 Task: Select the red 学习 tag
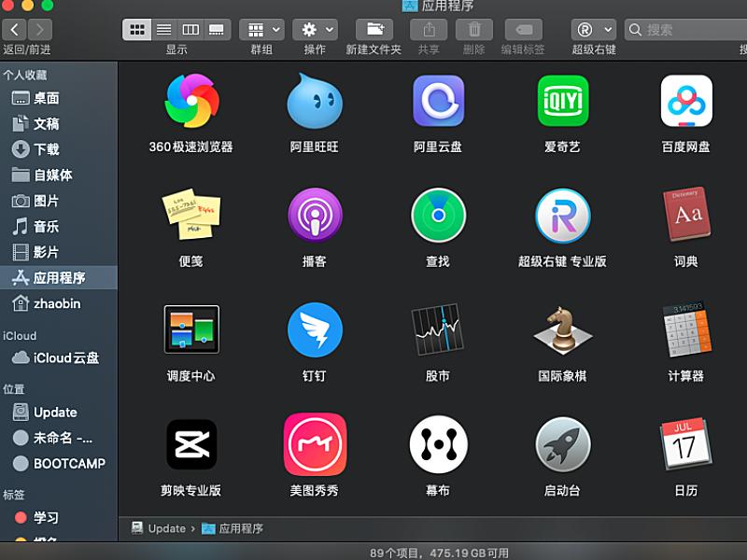click(x=59, y=518)
